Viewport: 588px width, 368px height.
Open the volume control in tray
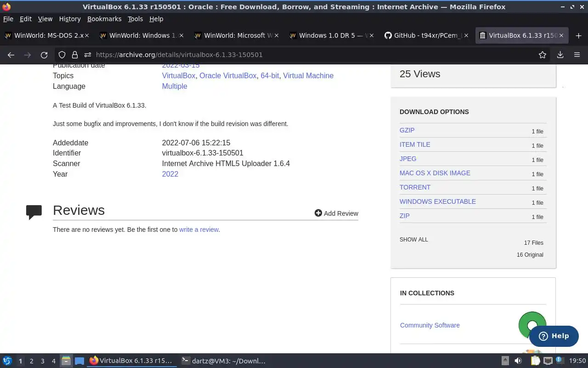point(518,361)
